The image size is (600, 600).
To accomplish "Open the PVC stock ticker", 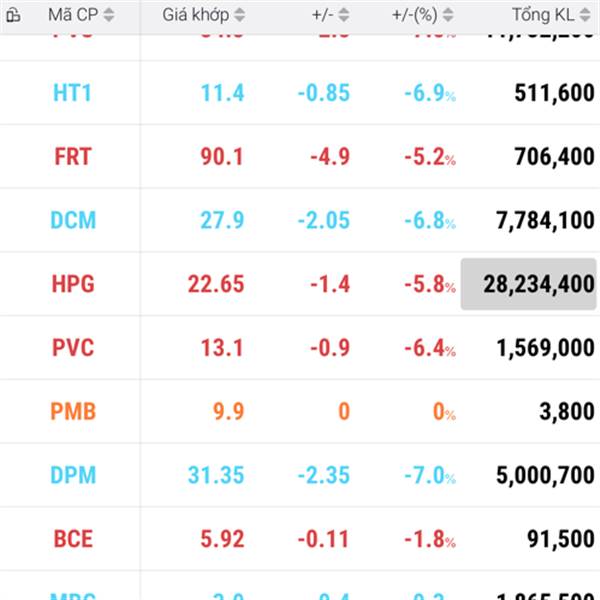I will (x=73, y=348).
